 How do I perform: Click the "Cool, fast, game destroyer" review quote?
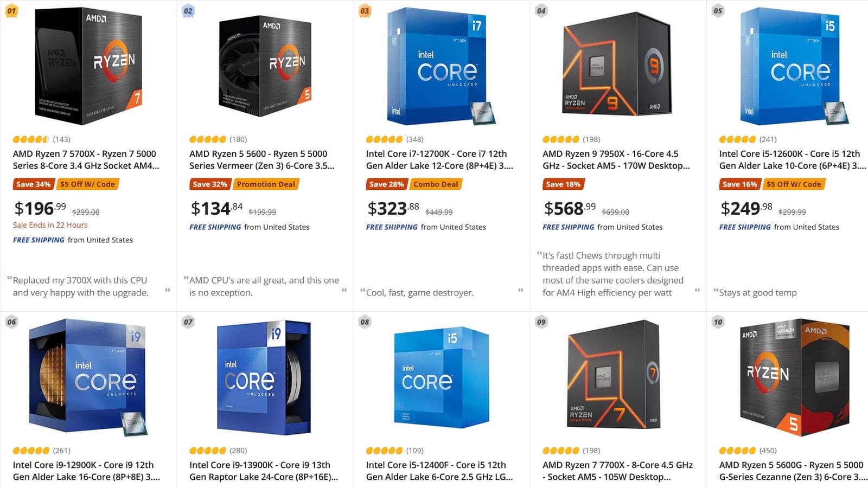coord(419,293)
